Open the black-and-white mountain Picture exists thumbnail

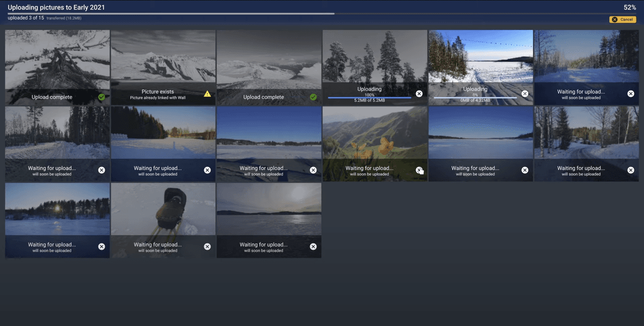click(x=163, y=56)
